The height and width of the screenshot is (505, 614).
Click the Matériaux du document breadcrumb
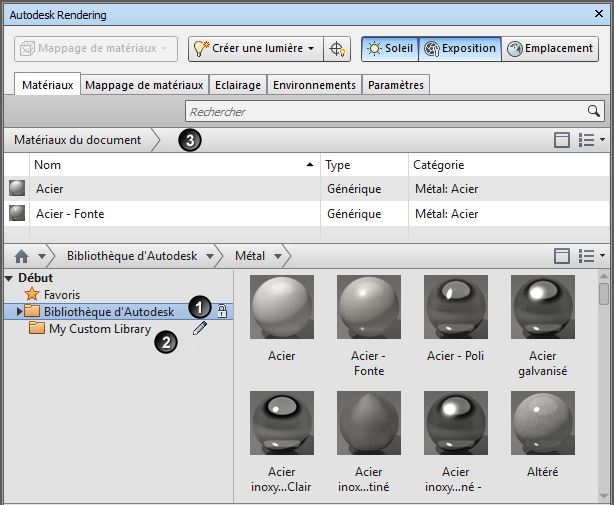(x=78, y=140)
